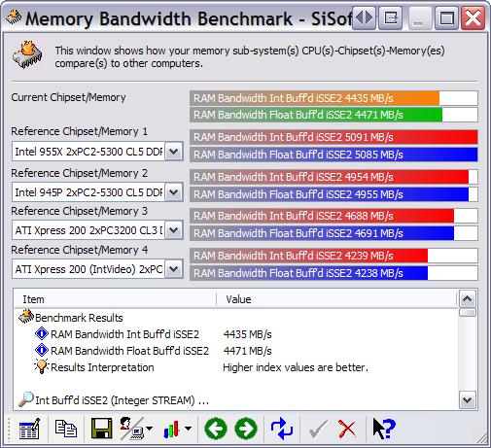Go forward with the green right arrow
This screenshot has width=491, height=448.
point(246,429)
